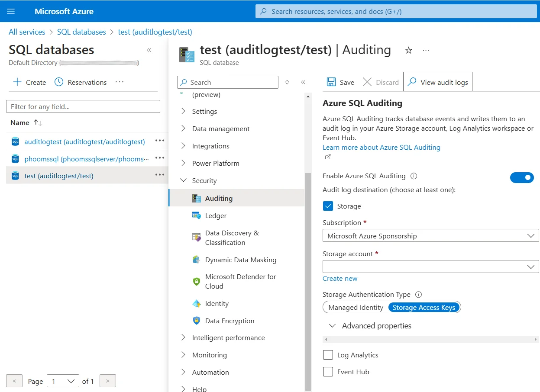Open the Ledger security feature

click(215, 215)
